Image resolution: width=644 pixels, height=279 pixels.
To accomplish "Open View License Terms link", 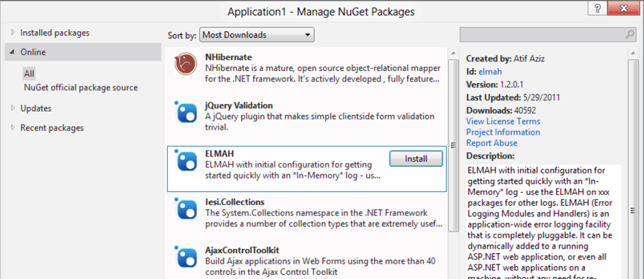I will tap(502, 121).
